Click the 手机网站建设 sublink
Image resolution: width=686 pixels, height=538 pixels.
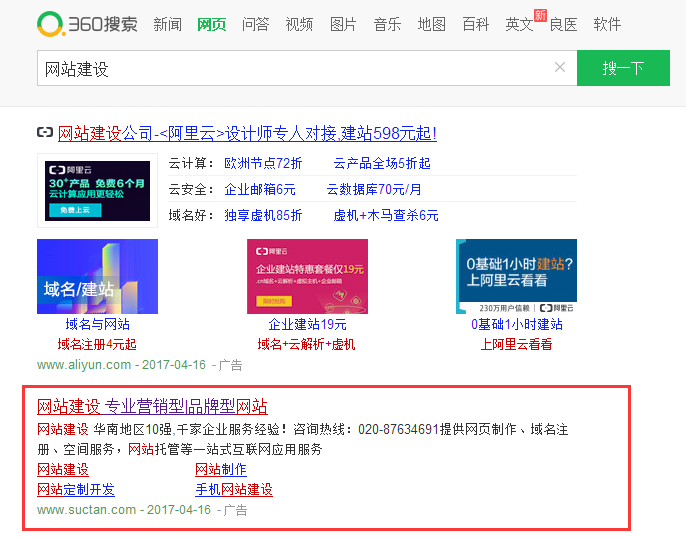pos(233,490)
